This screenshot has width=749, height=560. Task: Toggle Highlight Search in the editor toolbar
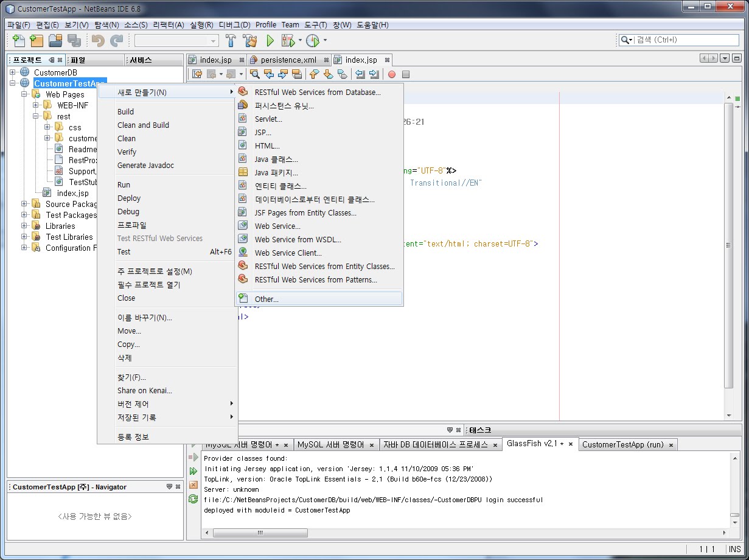[298, 74]
